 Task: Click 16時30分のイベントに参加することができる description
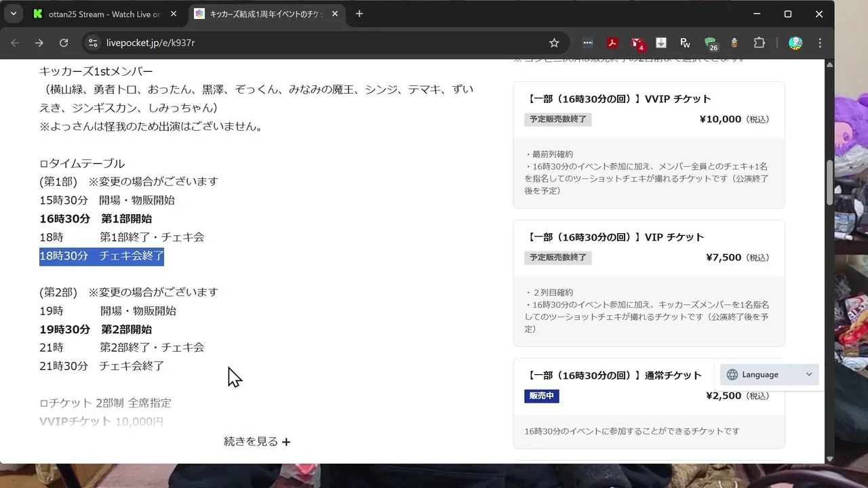(632, 431)
